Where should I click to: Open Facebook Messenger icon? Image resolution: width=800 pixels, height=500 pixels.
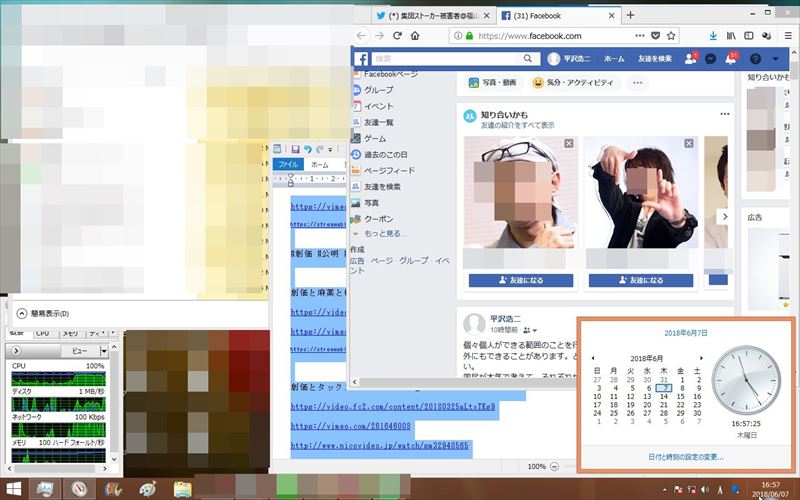(x=710, y=59)
